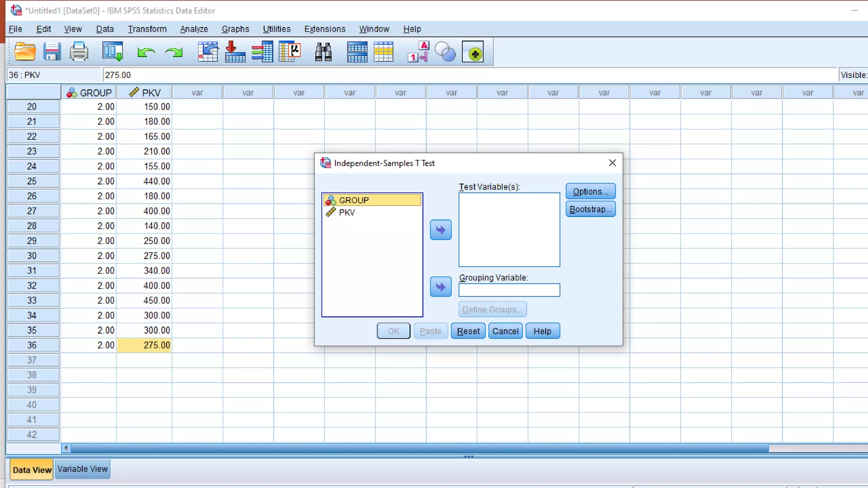Click the Bootstrap... button
Image resolution: width=868 pixels, height=488 pixels.
click(x=590, y=209)
